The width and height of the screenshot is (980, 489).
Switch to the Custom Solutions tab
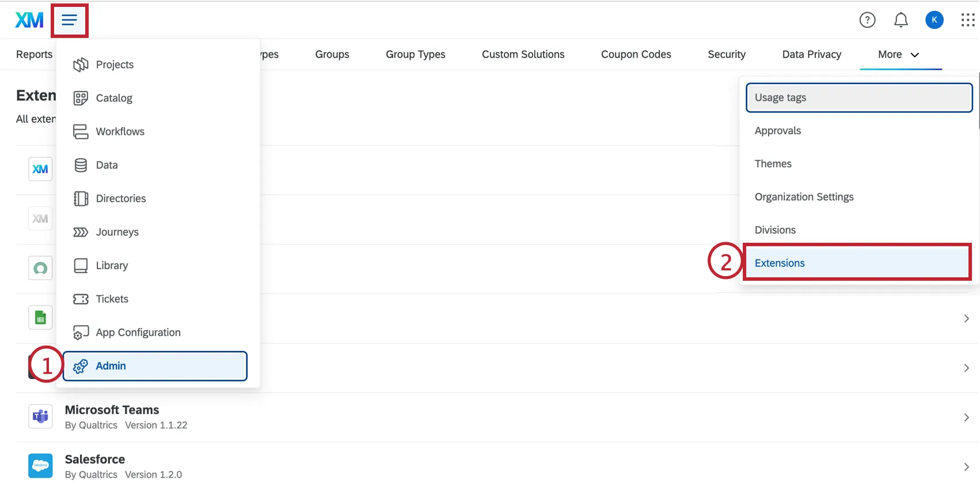coord(523,55)
